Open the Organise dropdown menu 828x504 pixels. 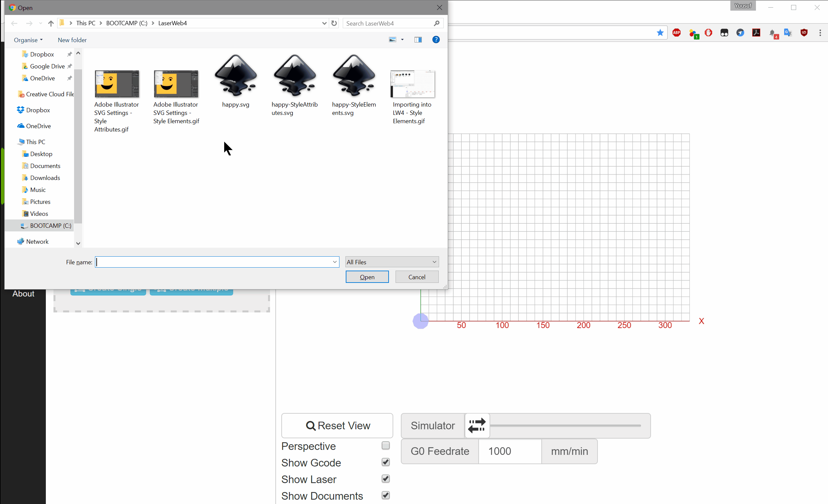28,40
